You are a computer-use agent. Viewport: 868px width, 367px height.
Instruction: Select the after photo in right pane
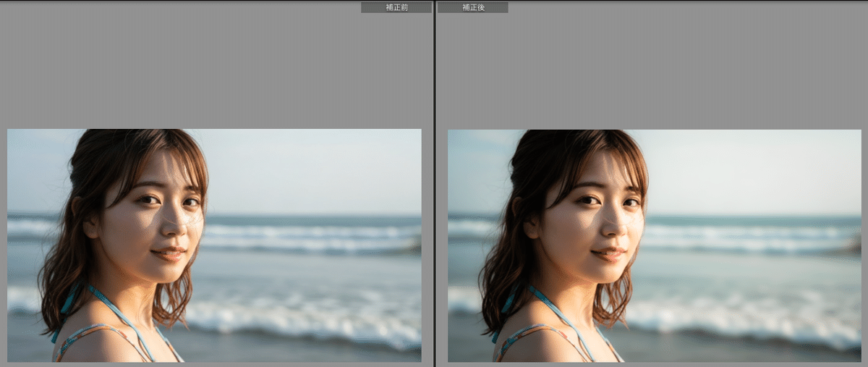point(655,245)
